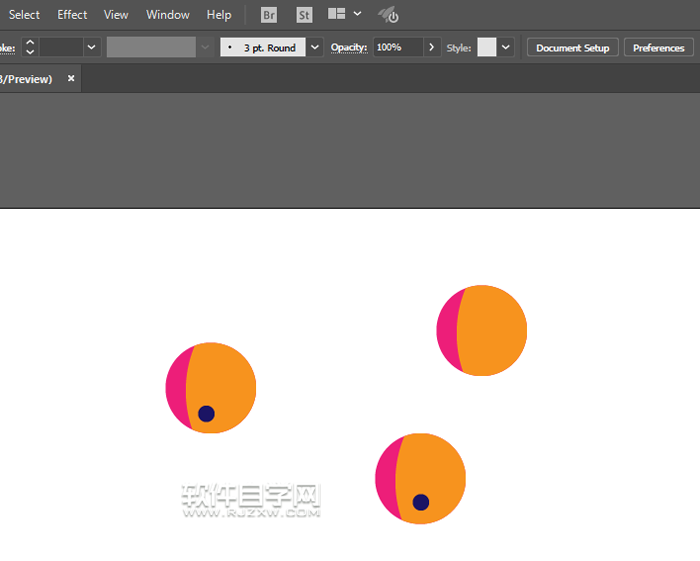Click the Preferences button
The image size is (700, 561).
(658, 48)
